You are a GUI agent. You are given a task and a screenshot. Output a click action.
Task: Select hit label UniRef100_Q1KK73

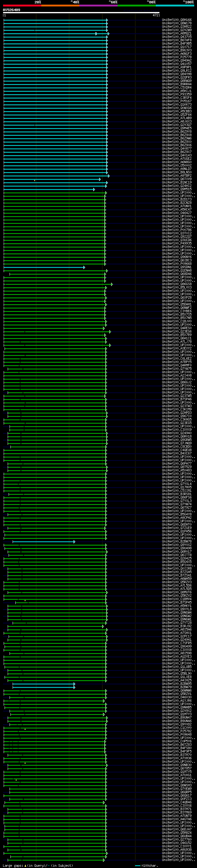click(x=177, y=104)
